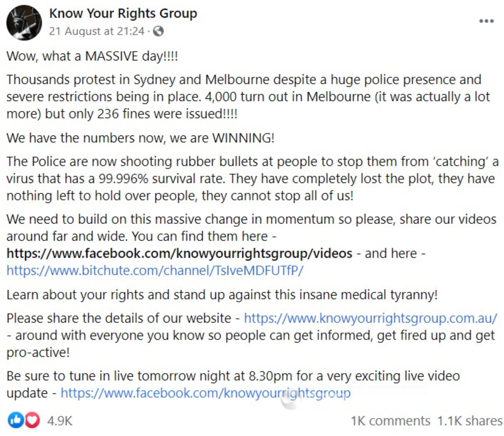View the 4.9K reactions count
This screenshot has height=436, width=504.
[60, 420]
